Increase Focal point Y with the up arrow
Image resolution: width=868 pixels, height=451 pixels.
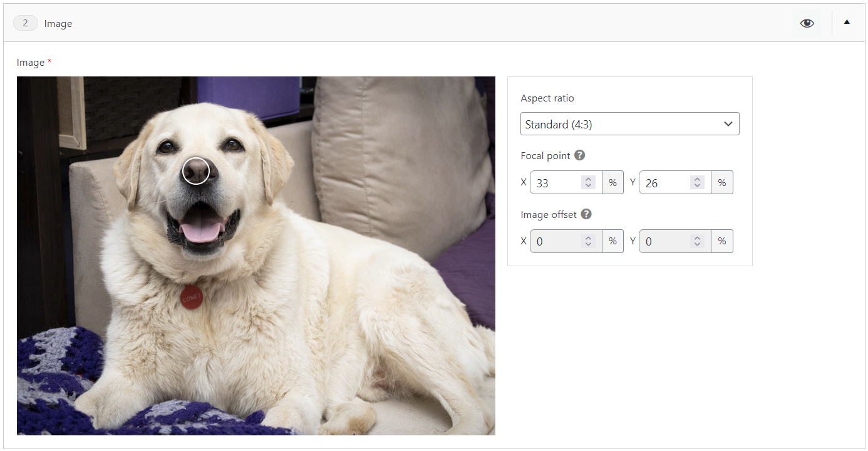[697, 179]
